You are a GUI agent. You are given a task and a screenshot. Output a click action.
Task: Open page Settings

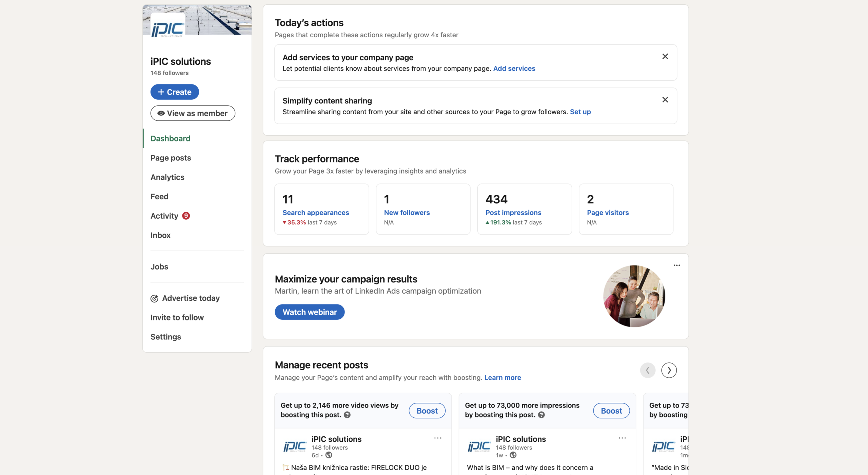pyautogui.click(x=166, y=337)
